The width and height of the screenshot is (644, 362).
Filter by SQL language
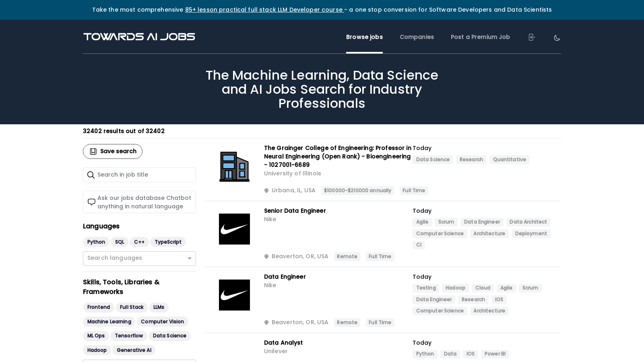click(120, 242)
